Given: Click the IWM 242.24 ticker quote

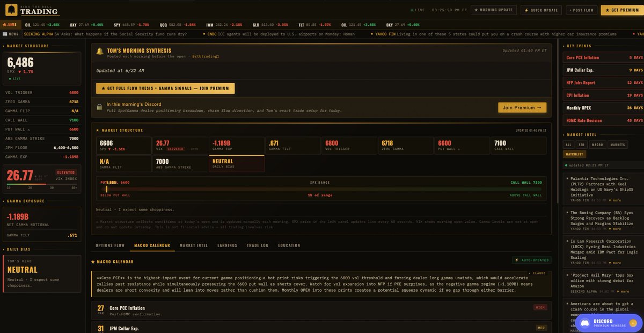Looking at the screenshot, I should pos(224,25).
